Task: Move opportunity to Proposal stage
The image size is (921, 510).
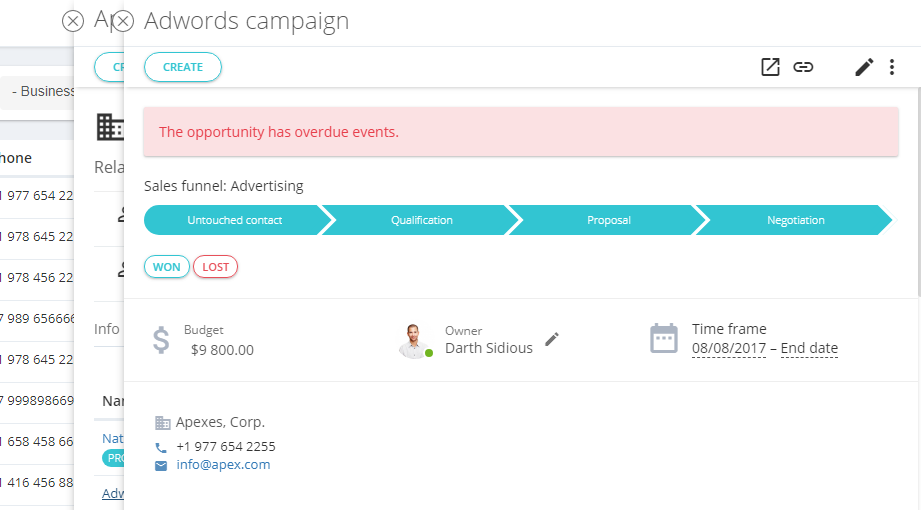Action: click(x=609, y=220)
